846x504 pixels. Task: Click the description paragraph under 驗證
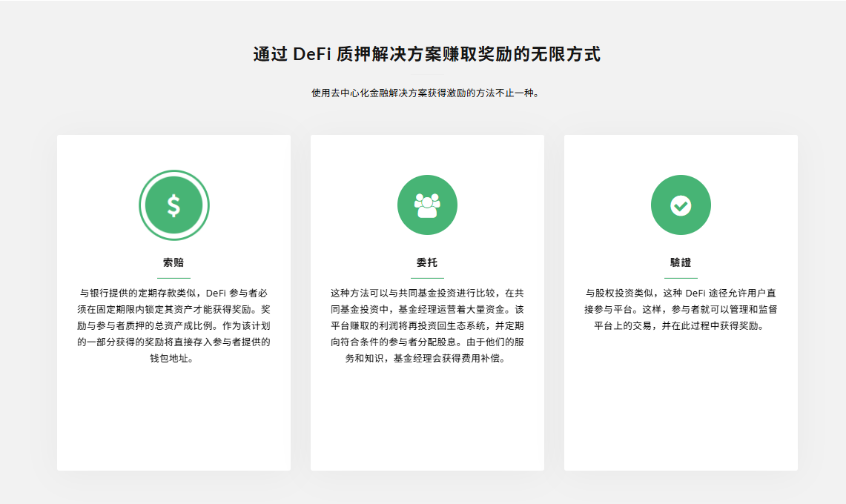[x=681, y=309]
